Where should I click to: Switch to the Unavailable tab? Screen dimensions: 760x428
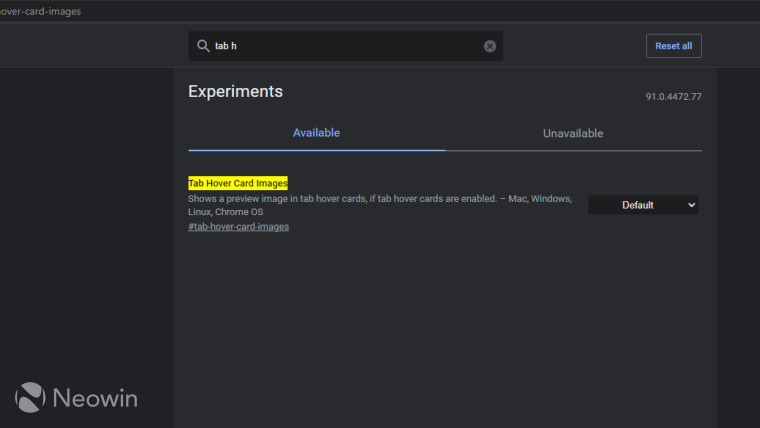[573, 133]
